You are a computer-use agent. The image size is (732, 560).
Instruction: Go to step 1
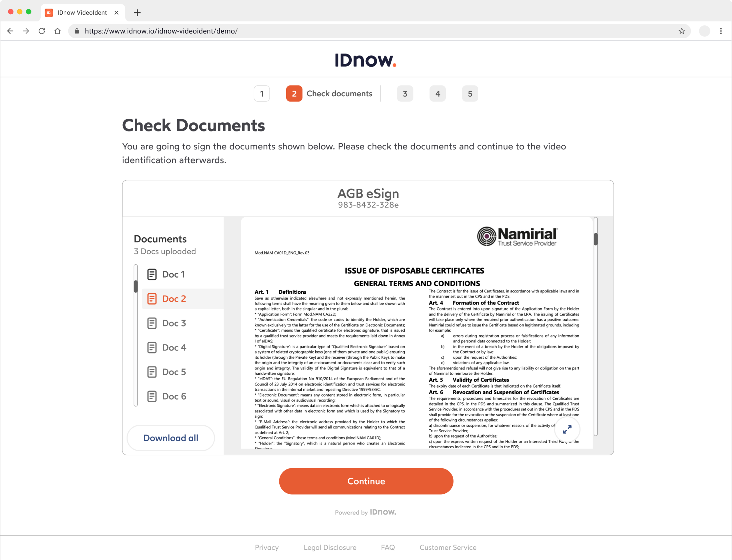coord(262,94)
